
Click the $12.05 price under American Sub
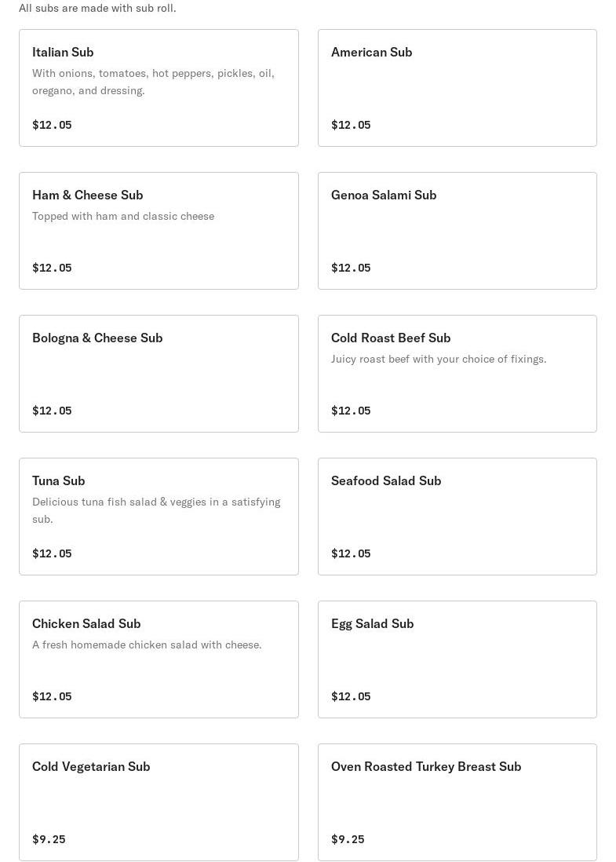pyautogui.click(x=351, y=125)
